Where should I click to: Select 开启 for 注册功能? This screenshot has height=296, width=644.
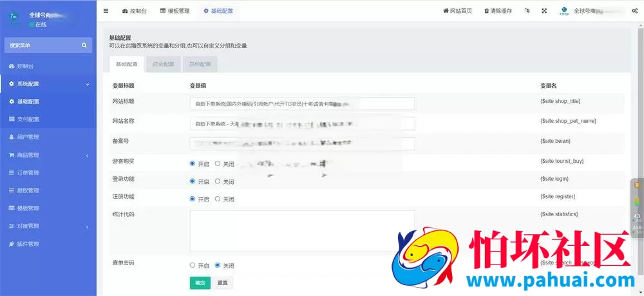pyautogui.click(x=192, y=199)
